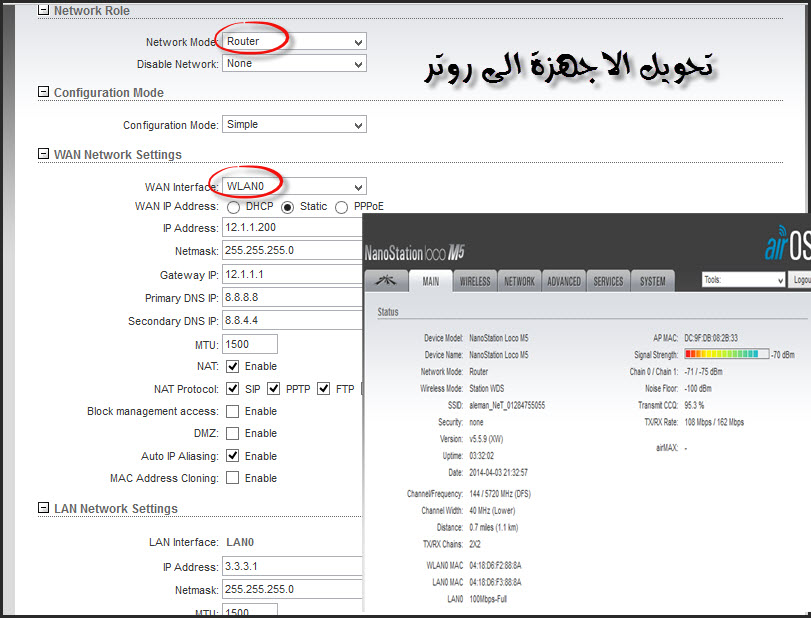Viewport: 811px width, 618px height.
Task: Click the Version value v5.5.9 (XW)
Action: [x=486, y=439]
